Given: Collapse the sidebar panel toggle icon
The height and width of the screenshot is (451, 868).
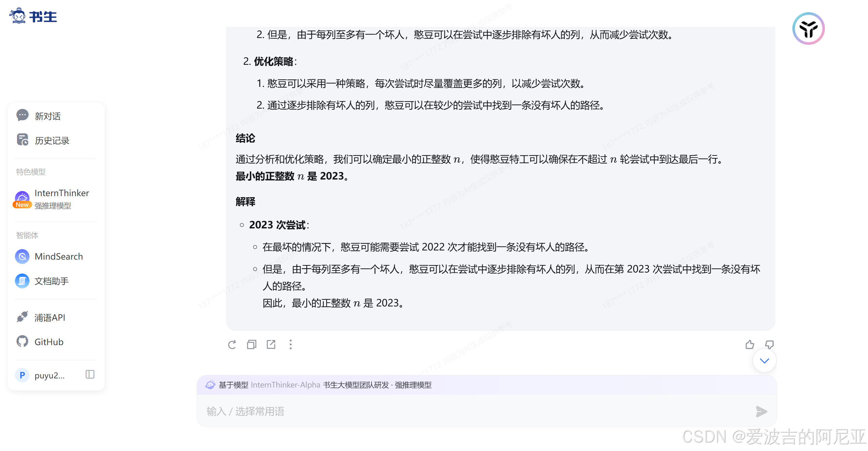Looking at the screenshot, I should 90,375.
